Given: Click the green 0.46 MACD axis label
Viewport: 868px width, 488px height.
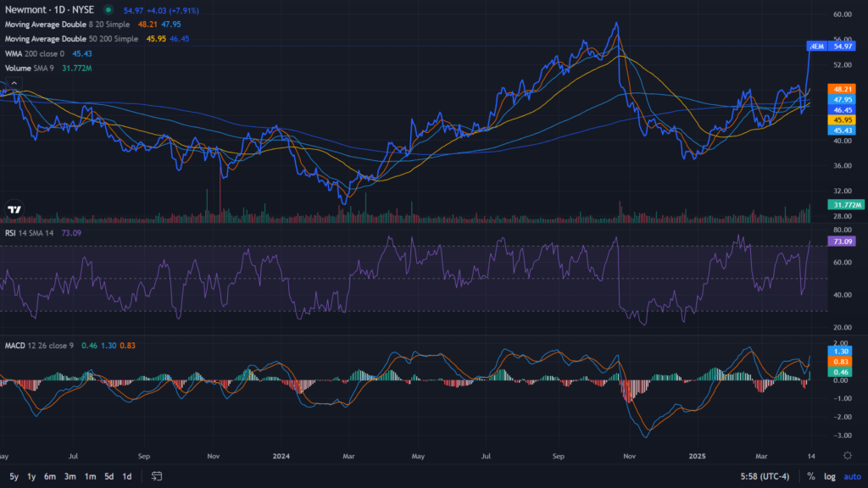Looking at the screenshot, I should [x=840, y=373].
